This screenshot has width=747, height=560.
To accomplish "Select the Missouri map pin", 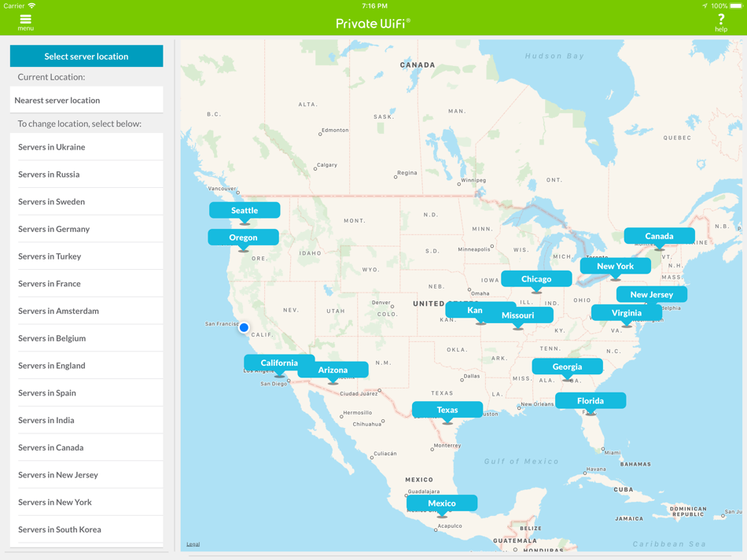I will click(x=518, y=315).
